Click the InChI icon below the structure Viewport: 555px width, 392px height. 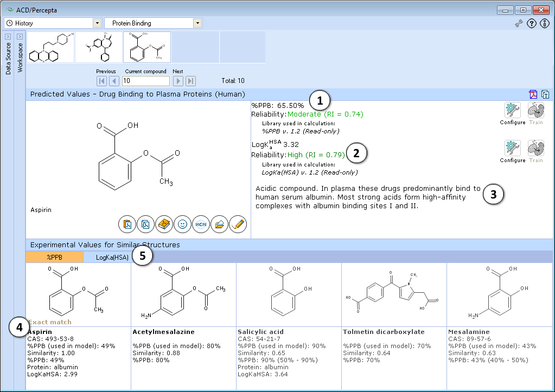tap(201, 224)
